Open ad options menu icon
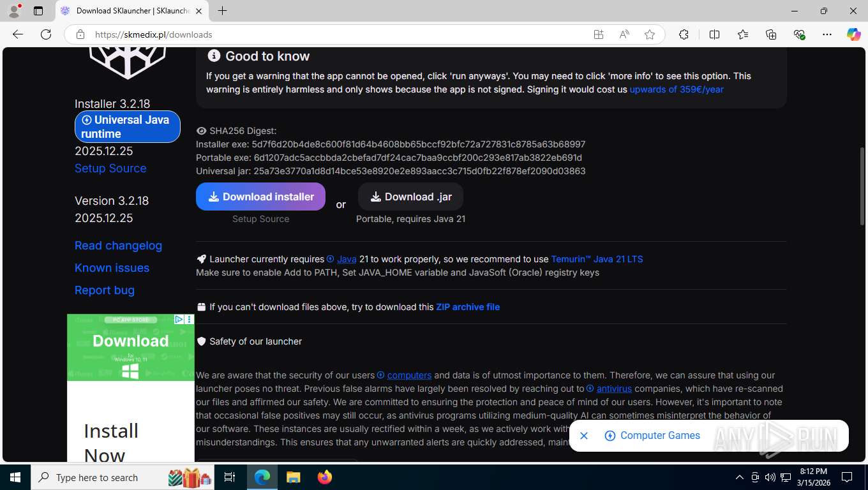868x490 pixels. coord(189,320)
